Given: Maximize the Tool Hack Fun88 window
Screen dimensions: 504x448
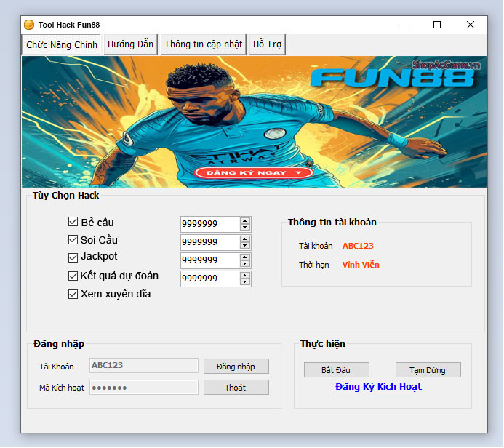Looking at the screenshot, I should click(x=437, y=25).
